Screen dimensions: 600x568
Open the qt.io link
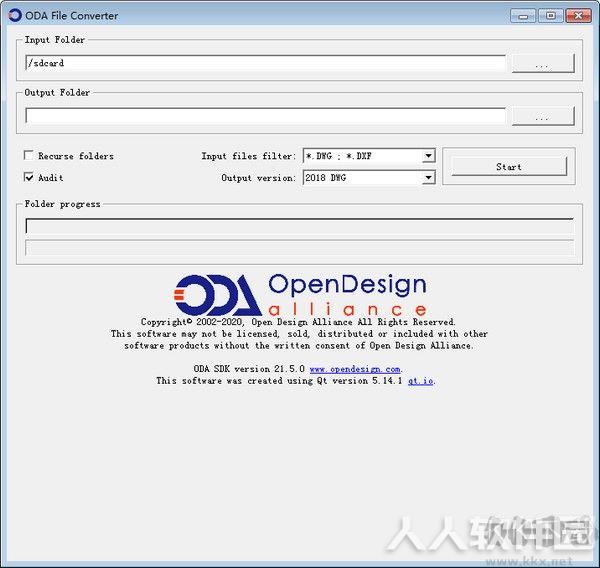pyautogui.click(x=421, y=381)
